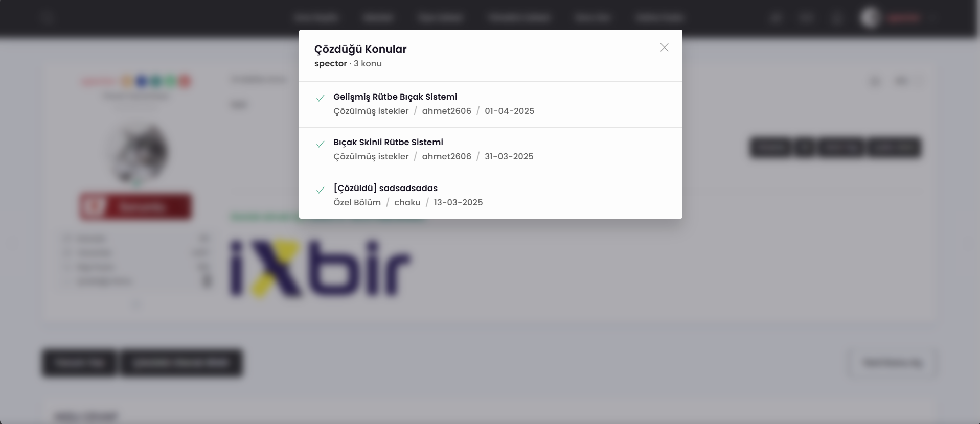Select the date 31-03-2025
This screenshot has height=424, width=980.
click(509, 156)
